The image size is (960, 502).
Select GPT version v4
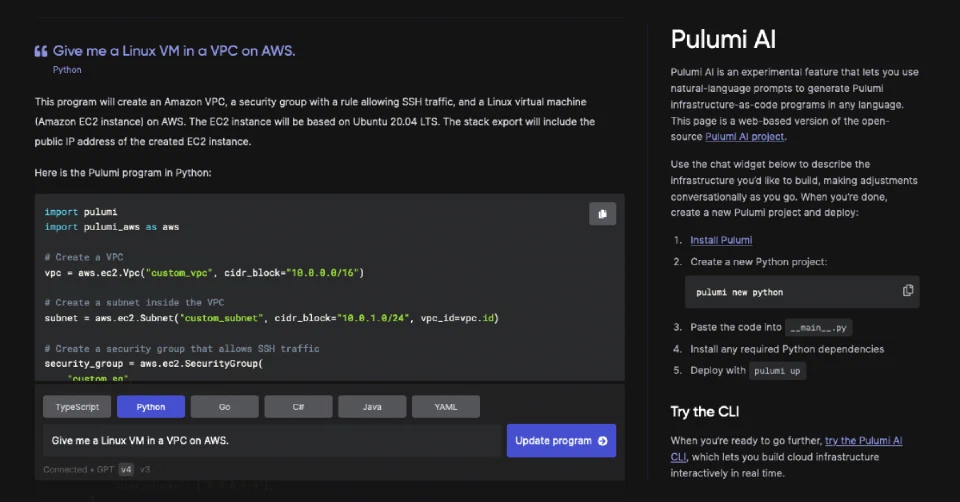[x=126, y=470]
